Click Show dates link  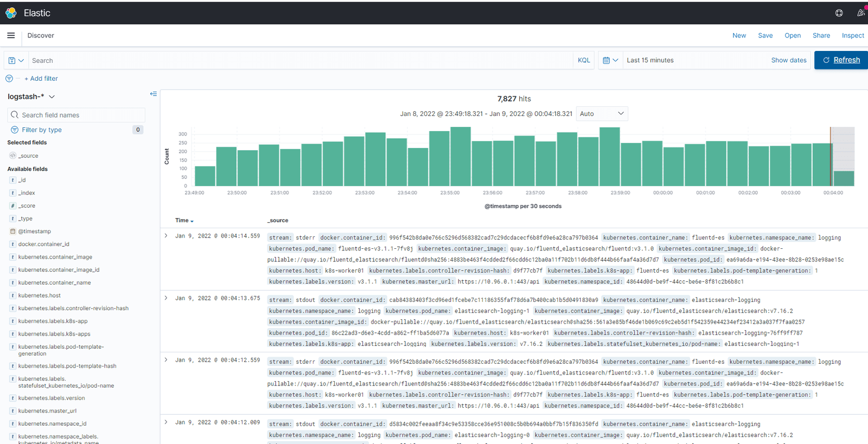tap(789, 60)
